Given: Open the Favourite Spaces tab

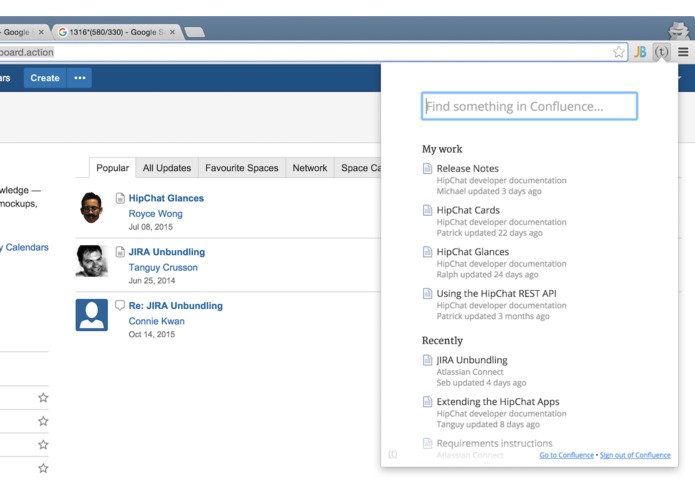Looking at the screenshot, I should point(242,168).
